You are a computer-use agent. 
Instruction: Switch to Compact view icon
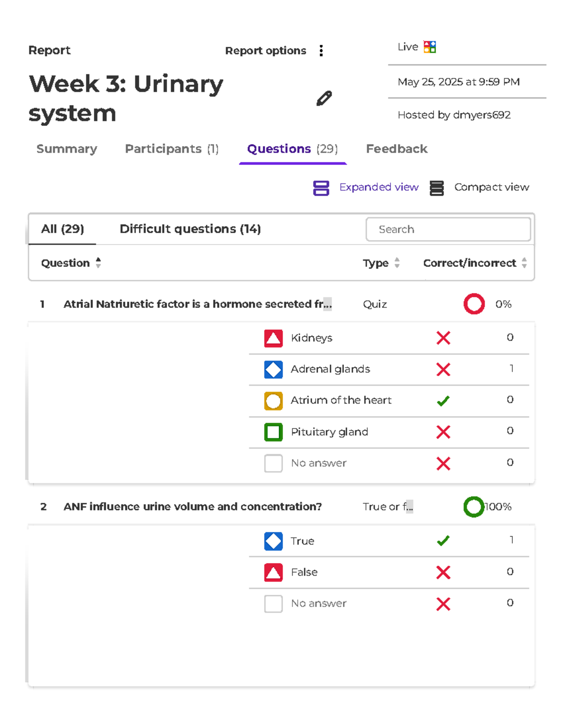coord(436,188)
